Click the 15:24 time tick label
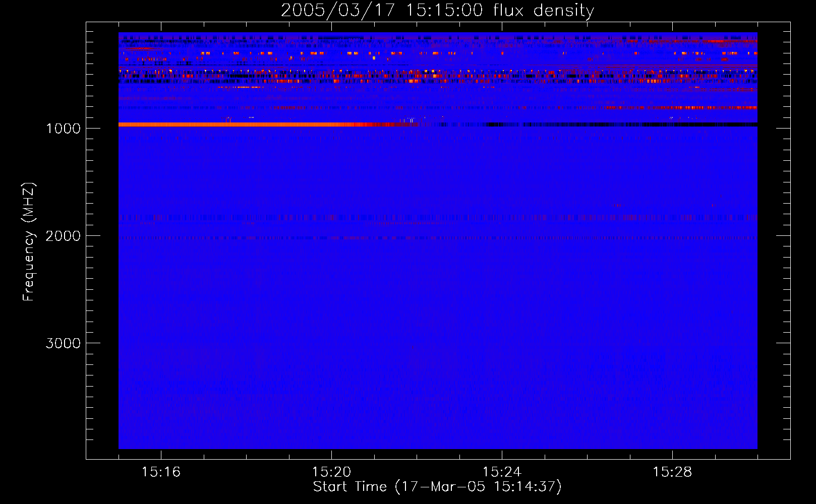This screenshot has height=504, width=816. coord(502,472)
